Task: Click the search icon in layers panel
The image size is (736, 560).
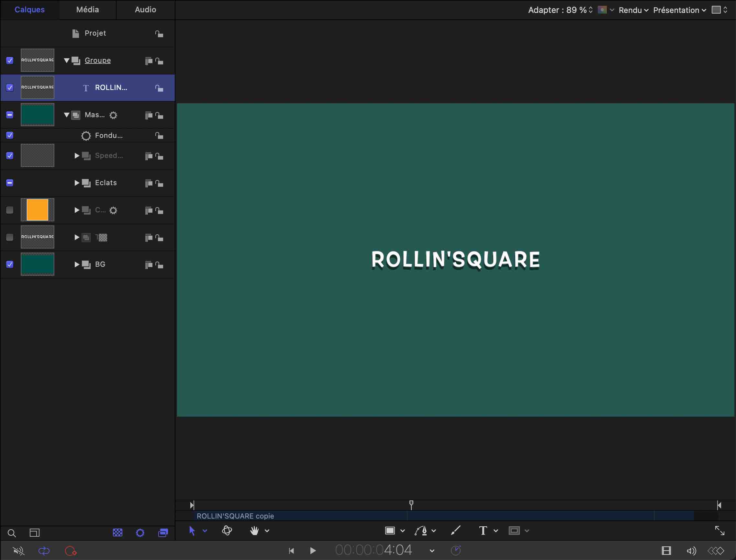Action: pos(12,533)
